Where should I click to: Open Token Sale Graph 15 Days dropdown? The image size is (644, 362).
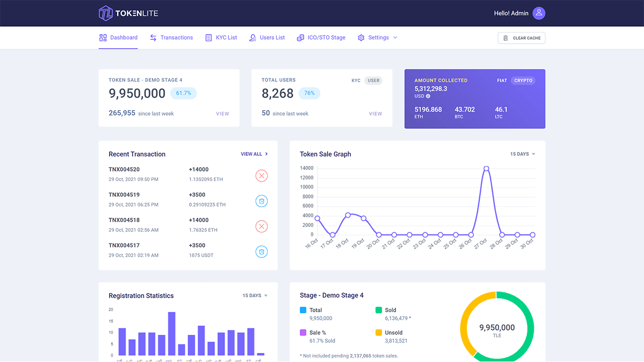tap(522, 154)
